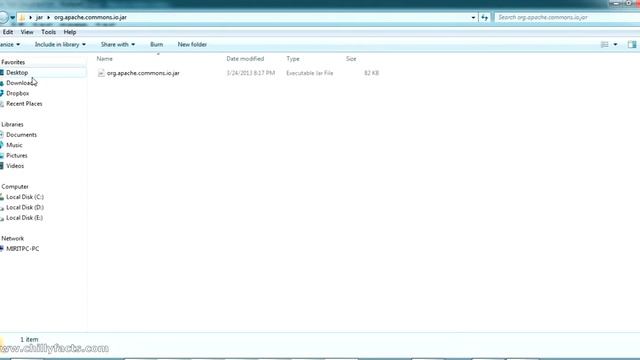The height and width of the screenshot is (360, 640).
Task: Open Recent Places in Favorites
Action: tap(24, 104)
